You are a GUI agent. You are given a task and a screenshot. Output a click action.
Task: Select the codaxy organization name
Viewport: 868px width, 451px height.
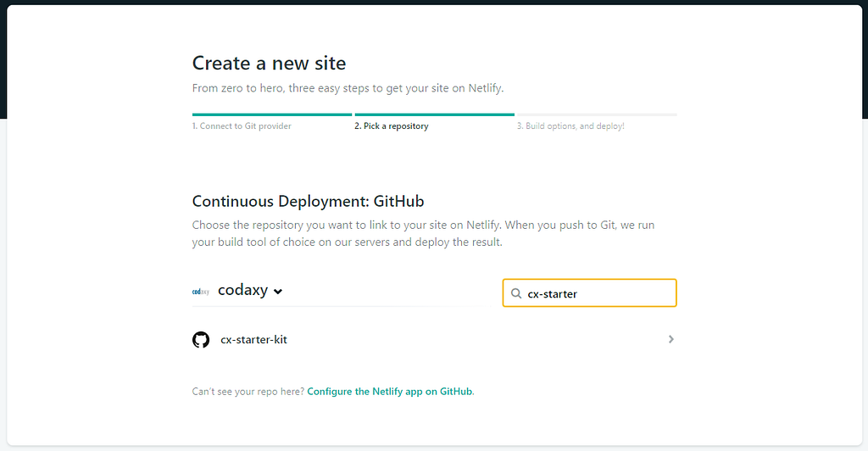[243, 290]
